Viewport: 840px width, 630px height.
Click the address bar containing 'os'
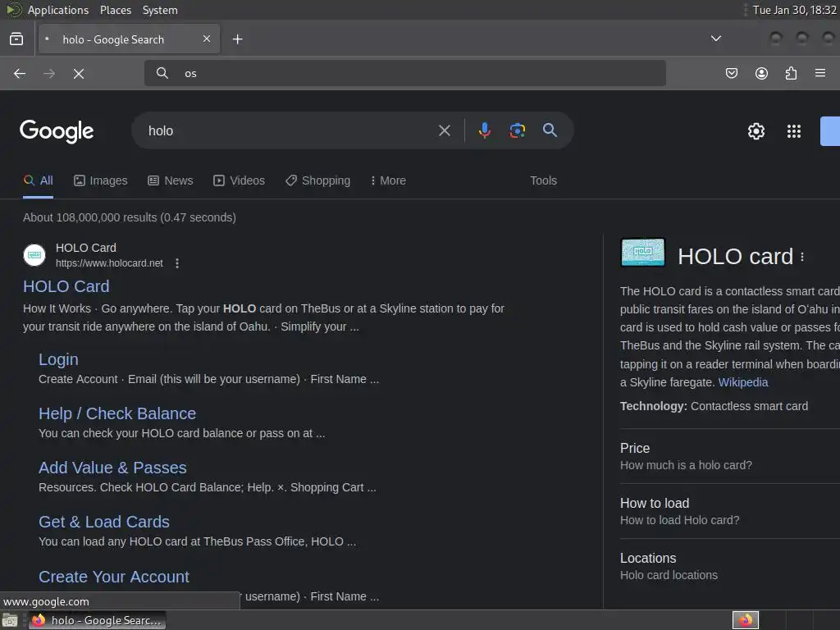click(405, 73)
